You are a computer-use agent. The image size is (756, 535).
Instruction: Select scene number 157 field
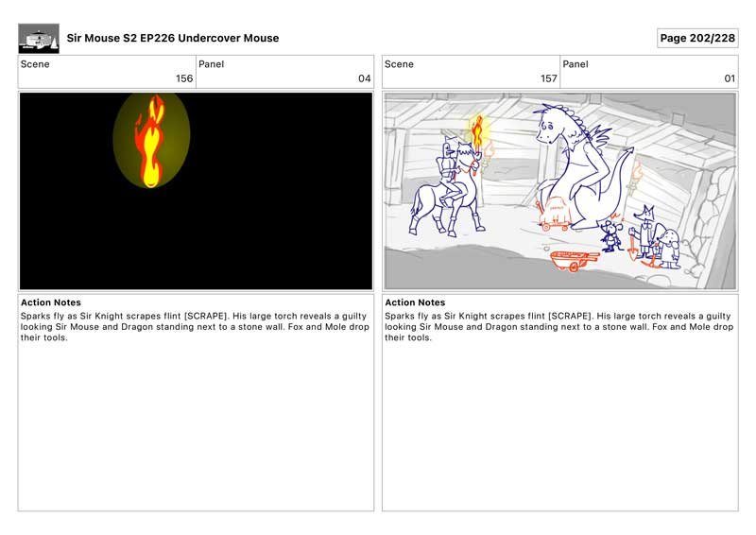(471, 72)
